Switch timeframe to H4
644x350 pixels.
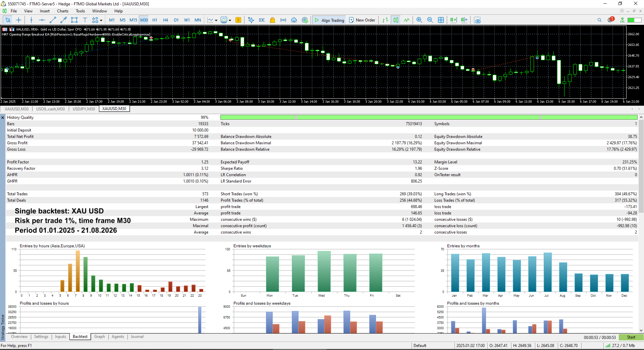[165, 20]
